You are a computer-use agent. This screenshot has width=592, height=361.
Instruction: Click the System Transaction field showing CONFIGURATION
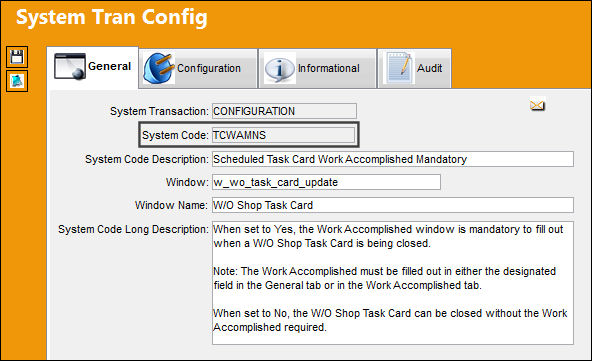click(x=284, y=111)
